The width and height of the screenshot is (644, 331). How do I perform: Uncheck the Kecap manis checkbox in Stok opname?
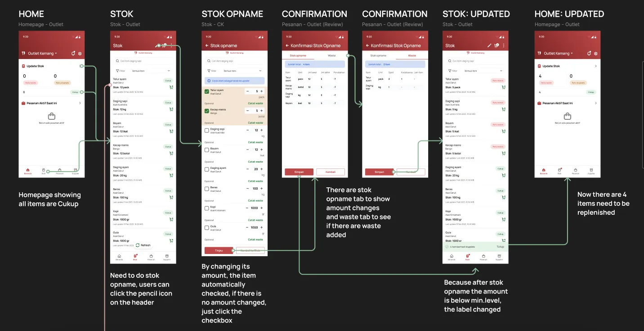(x=207, y=111)
